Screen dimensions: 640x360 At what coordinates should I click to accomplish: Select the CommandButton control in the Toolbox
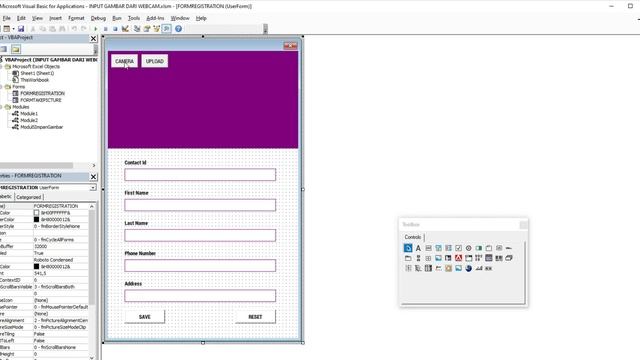499,248
